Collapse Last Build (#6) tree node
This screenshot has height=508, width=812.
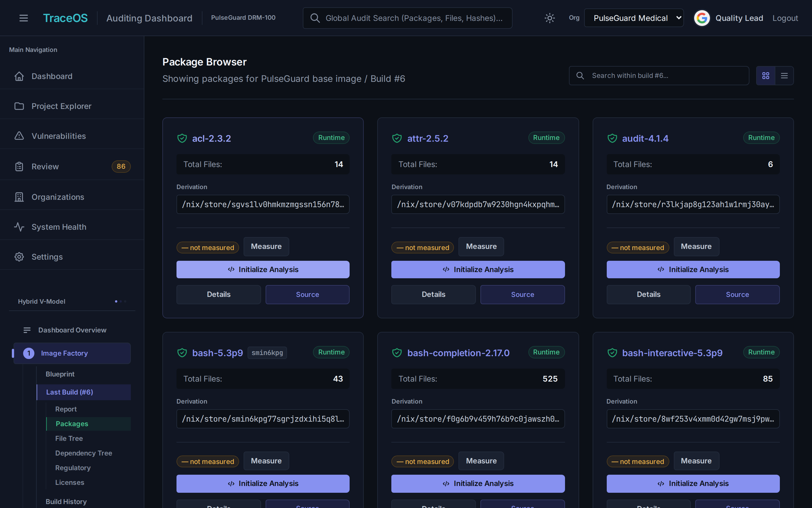[x=84, y=392]
